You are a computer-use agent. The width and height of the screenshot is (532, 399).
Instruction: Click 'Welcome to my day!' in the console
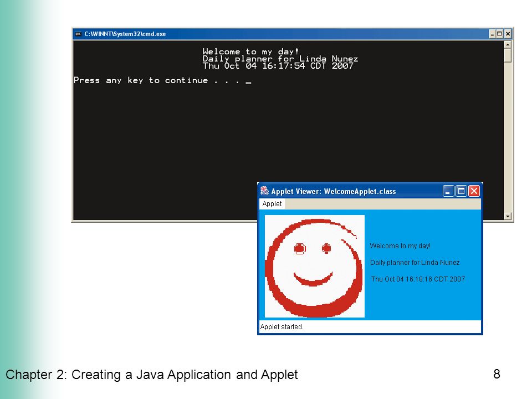pos(250,52)
